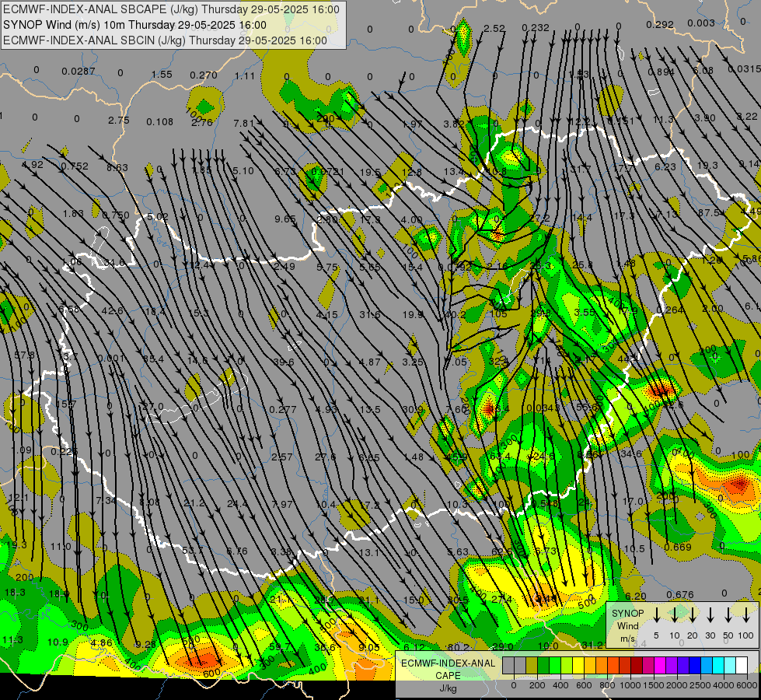Pick the pure yellow CAPE scale swatch
This screenshot has height=700, width=761.
pos(578,666)
